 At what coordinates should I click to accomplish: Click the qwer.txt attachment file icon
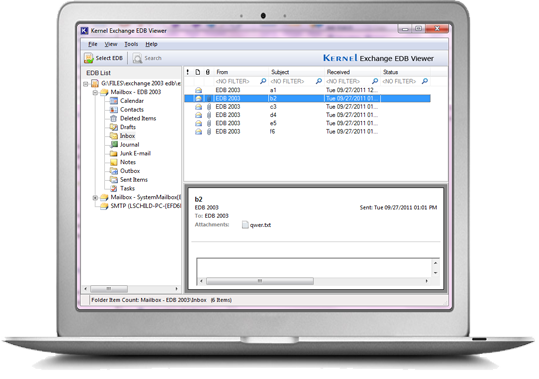[245, 225]
